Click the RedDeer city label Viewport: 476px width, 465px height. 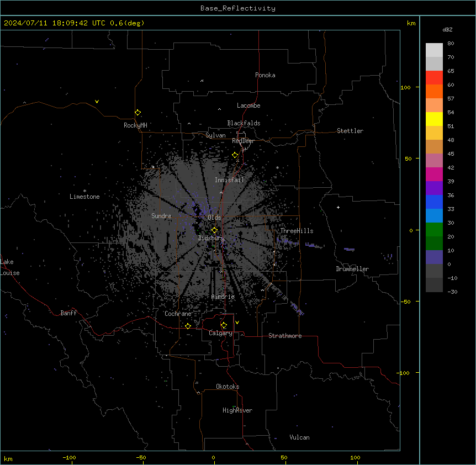coord(243,141)
